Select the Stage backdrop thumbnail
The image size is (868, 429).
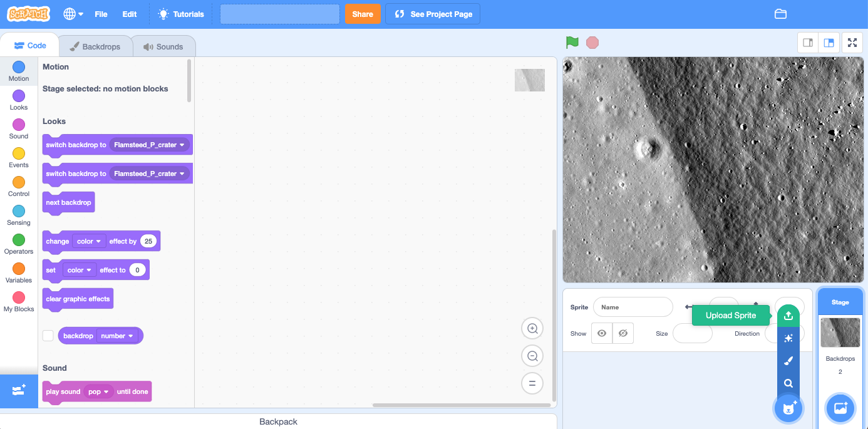pos(840,332)
